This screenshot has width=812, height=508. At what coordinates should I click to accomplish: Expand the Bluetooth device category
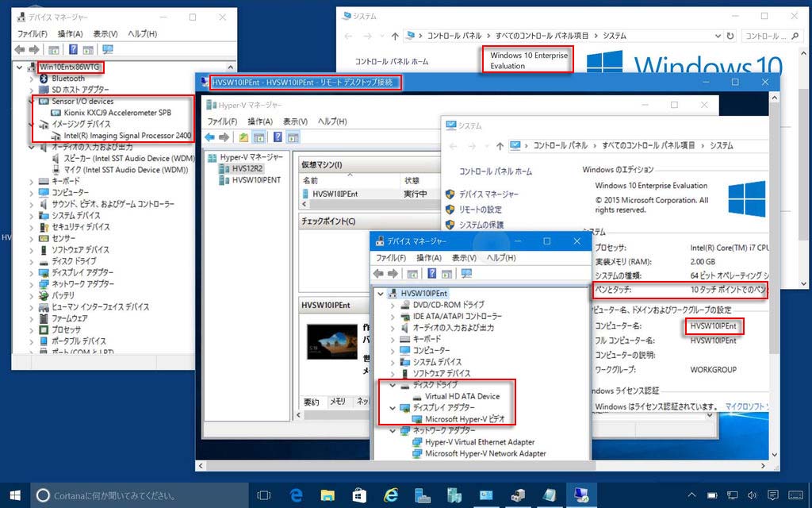pyautogui.click(x=32, y=79)
